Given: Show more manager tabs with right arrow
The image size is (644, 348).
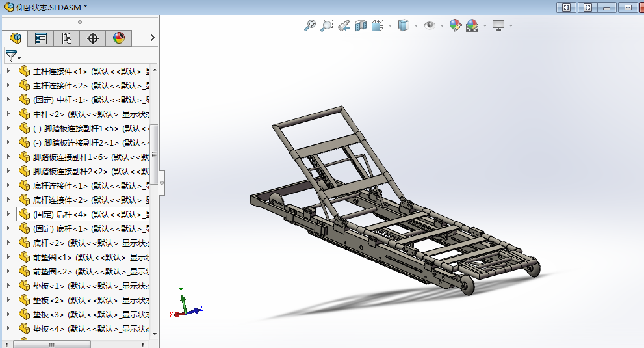Looking at the screenshot, I should tap(152, 38).
